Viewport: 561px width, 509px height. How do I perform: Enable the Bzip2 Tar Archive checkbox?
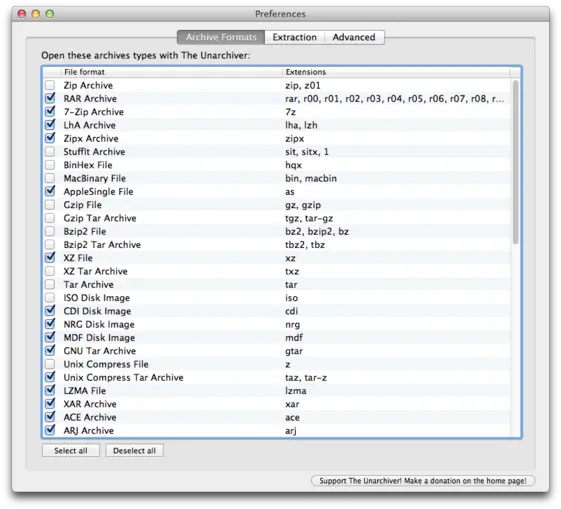[50, 244]
